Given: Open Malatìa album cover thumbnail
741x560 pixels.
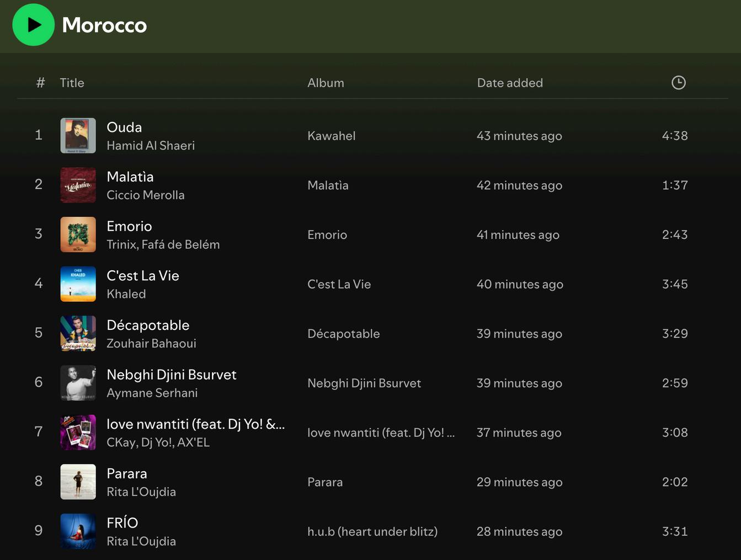Looking at the screenshot, I should tap(78, 185).
